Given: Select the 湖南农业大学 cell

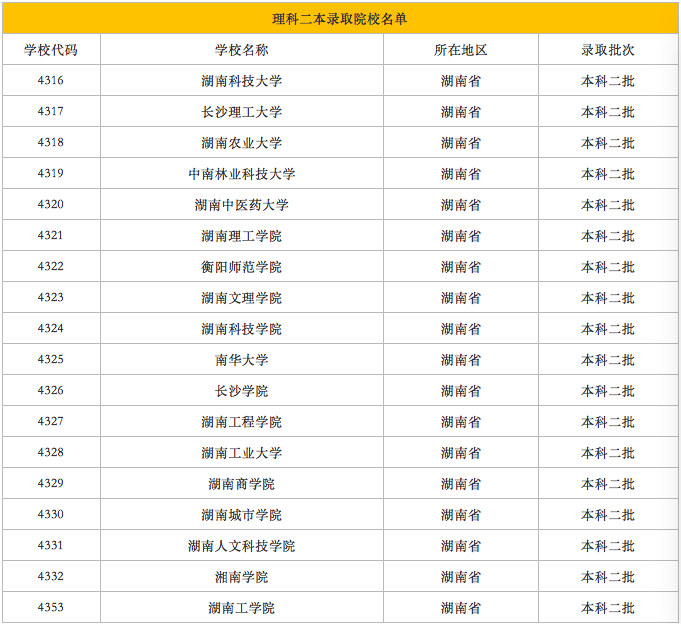Looking at the screenshot, I should pyautogui.click(x=241, y=143).
